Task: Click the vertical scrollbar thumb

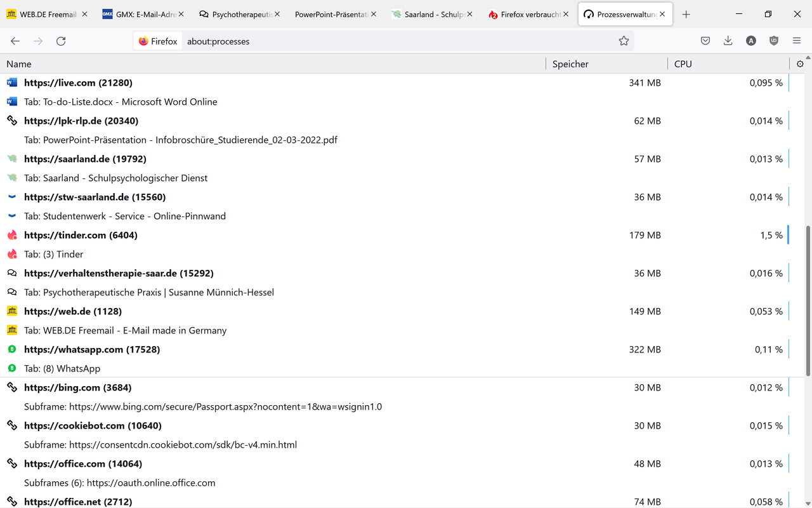Action: coord(808,300)
